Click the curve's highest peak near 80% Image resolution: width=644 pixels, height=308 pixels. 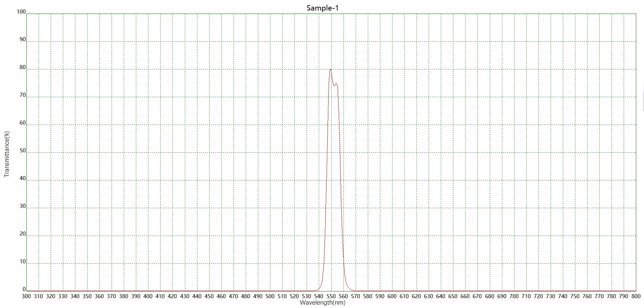330,69
